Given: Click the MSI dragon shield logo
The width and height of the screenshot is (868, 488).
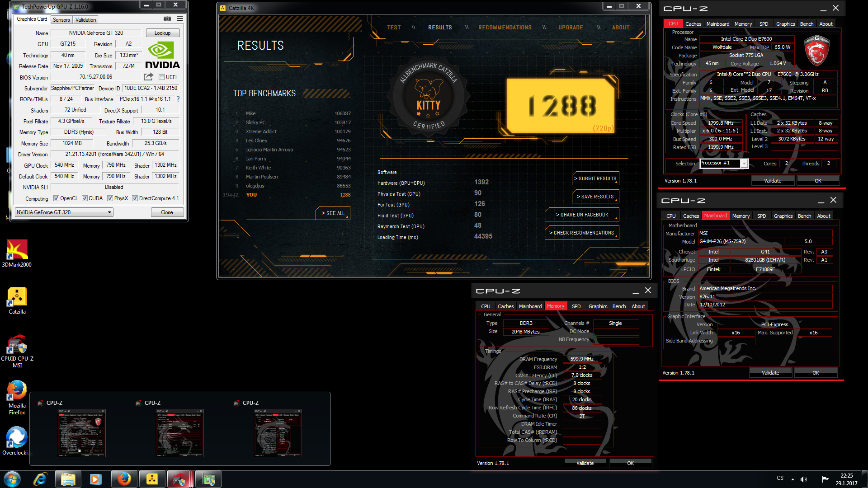Looking at the screenshot, I should pyautogui.click(x=816, y=51).
